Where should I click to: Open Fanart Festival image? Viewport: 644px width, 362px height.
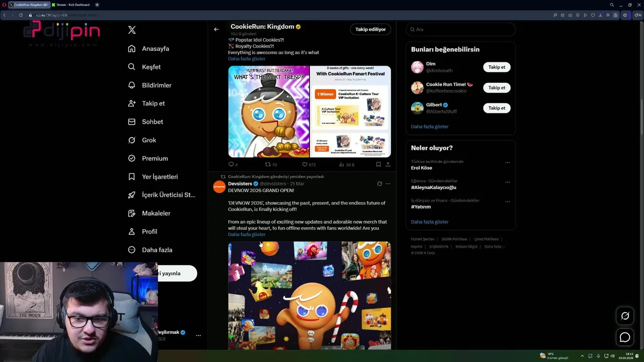351,112
